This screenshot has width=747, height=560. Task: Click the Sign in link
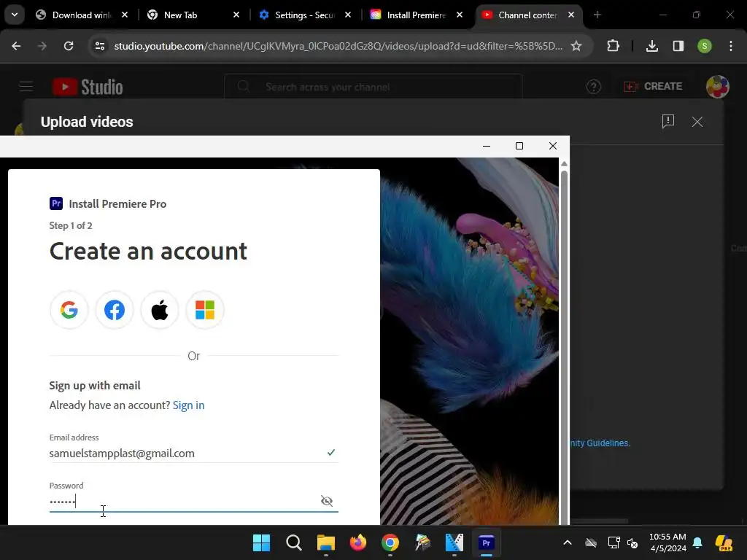coord(189,405)
